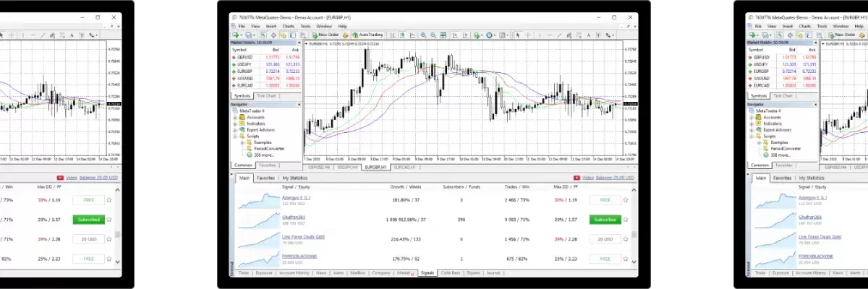This screenshot has width=868, height=289.
Task: Switch chart to candlesticks icon
Action: point(402,35)
